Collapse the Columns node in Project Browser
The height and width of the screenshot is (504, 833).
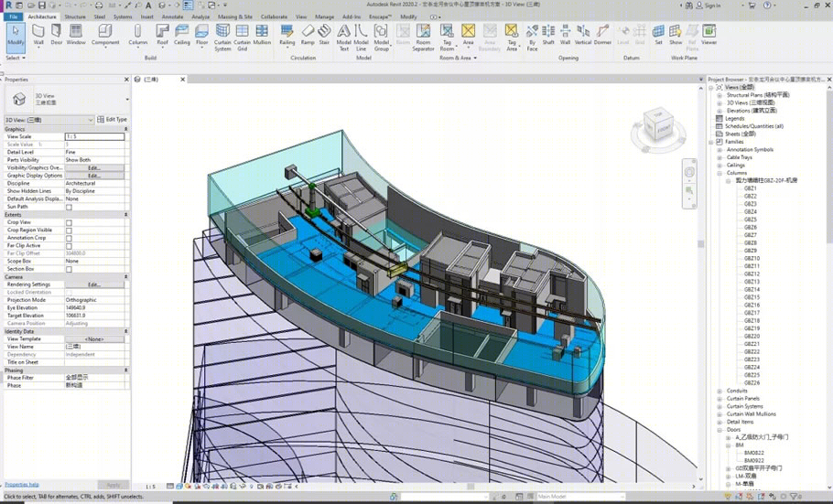click(719, 173)
